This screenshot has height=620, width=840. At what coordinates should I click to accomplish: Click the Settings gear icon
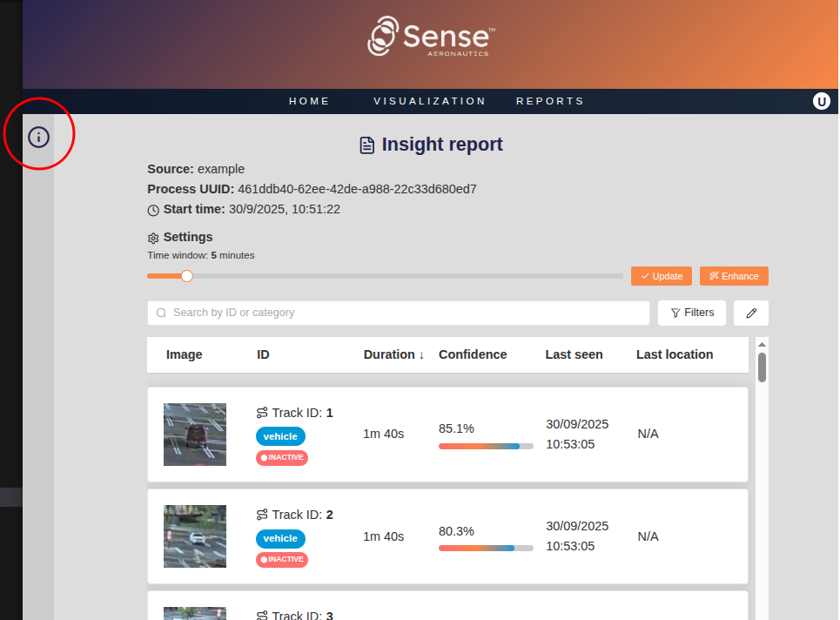pos(153,238)
